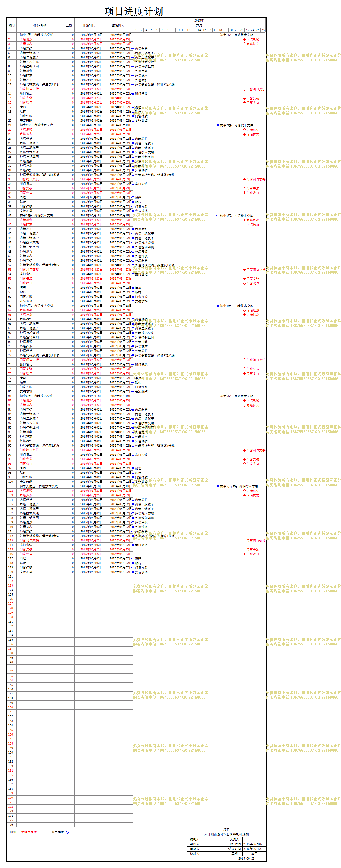Viewport: 341px width, 868px height.
Task: Click the 图例： legend label
Action: pos(14,832)
